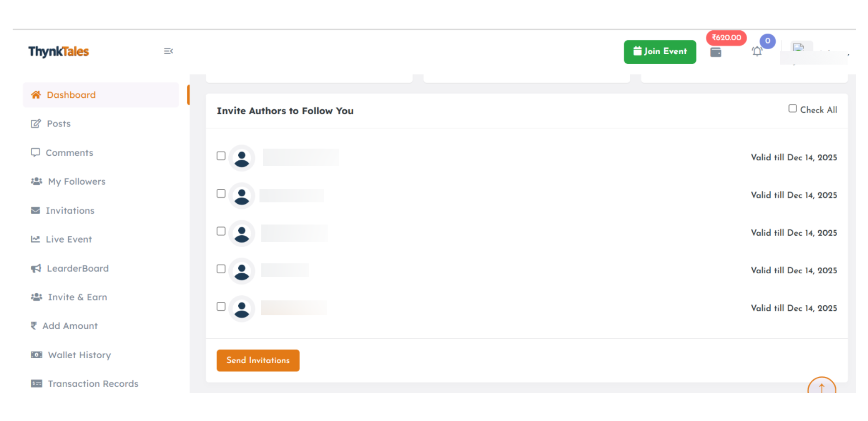Click the envelope icon beside Invitations
Viewport: 868px width, 421px height.
pyautogui.click(x=35, y=210)
